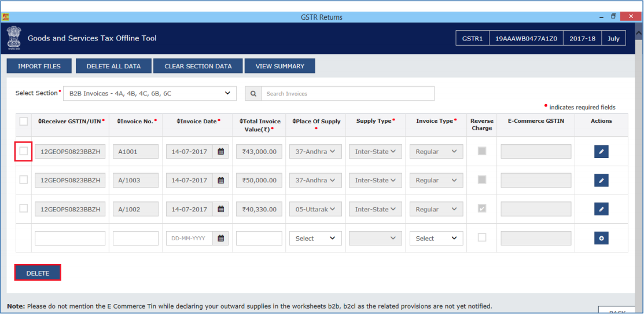The width and height of the screenshot is (644, 315).
Task: Sort by Invoice Date column
Action: (199, 121)
